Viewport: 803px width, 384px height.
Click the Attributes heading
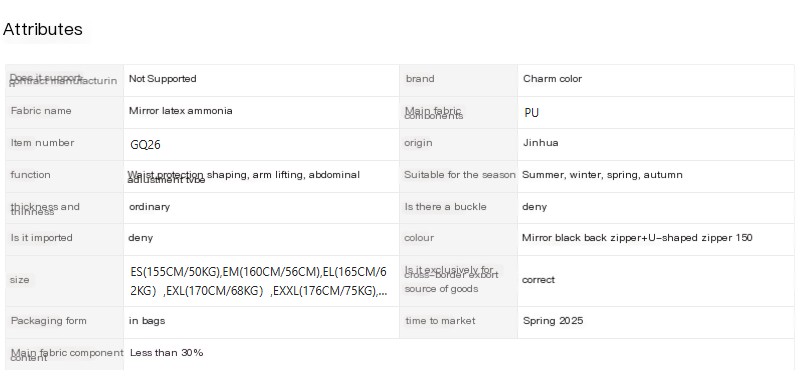point(43,29)
